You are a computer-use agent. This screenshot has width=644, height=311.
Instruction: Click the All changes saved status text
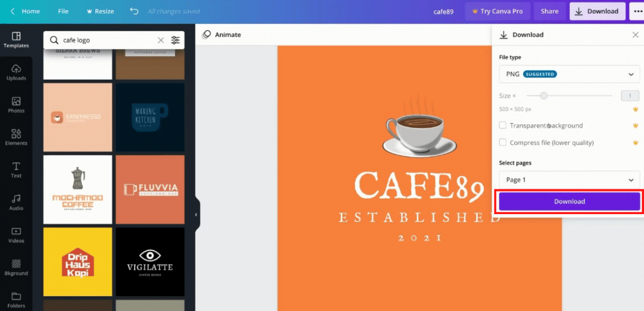pyautogui.click(x=174, y=11)
